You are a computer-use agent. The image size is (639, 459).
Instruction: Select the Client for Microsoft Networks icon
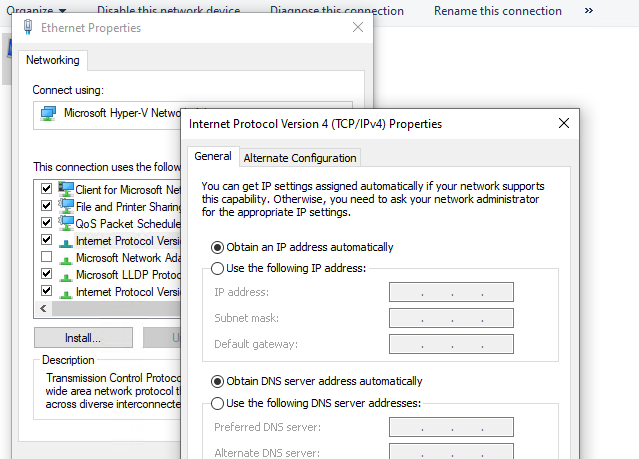point(66,189)
